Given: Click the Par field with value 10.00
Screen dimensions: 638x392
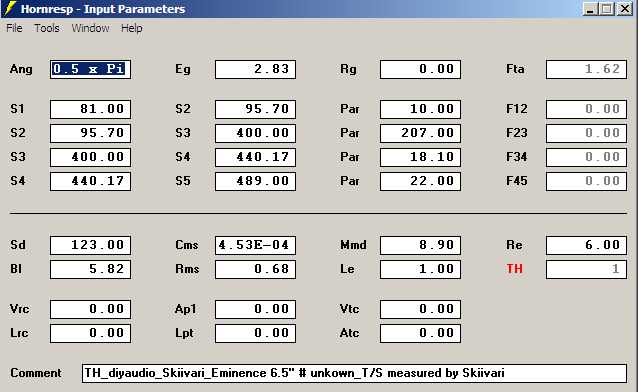Looking at the screenshot, I should point(420,109).
